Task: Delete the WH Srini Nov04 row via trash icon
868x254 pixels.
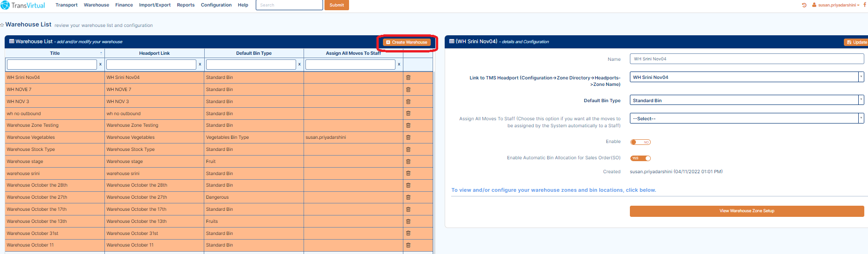Action: point(408,78)
